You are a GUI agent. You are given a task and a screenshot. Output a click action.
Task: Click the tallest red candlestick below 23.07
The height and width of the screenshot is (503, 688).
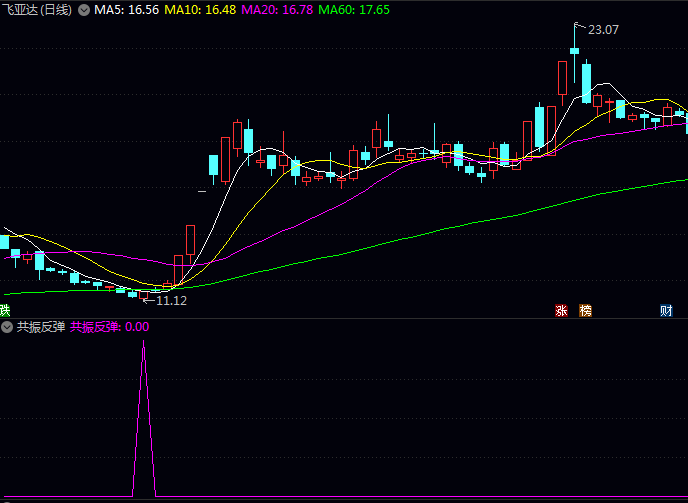tap(562, 78)
